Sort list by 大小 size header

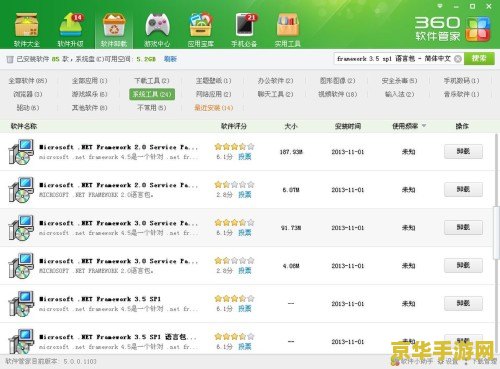tap(291, 126)
